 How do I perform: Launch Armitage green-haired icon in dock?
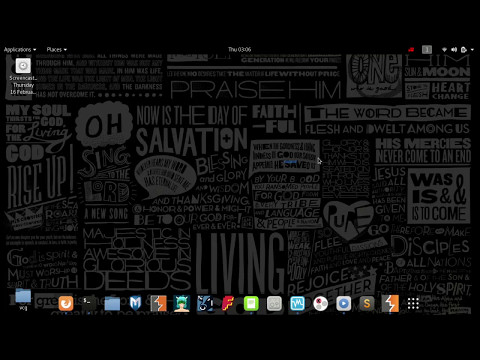182,304
